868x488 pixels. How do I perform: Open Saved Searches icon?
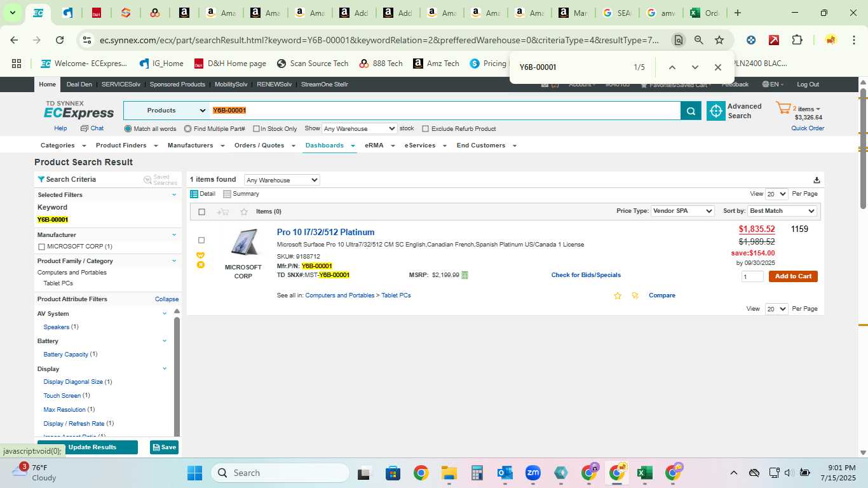(x=148, y=180)
